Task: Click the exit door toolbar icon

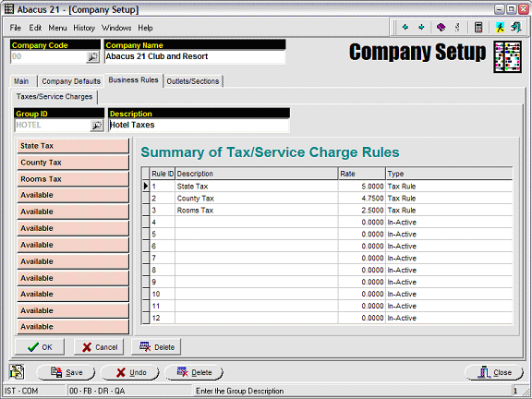Action: pos(515,27)
